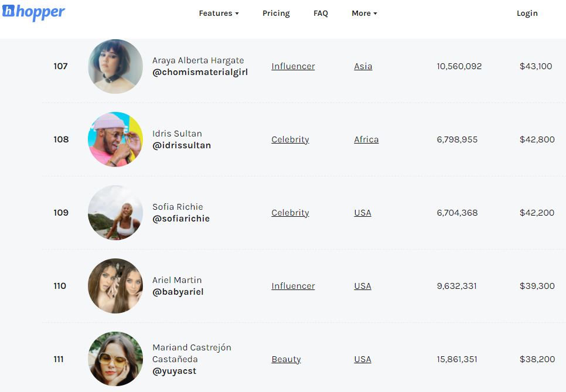Open Idris Sultan's profile picture
The height and width of the screenshot is (392, 566).
point(115,139)
